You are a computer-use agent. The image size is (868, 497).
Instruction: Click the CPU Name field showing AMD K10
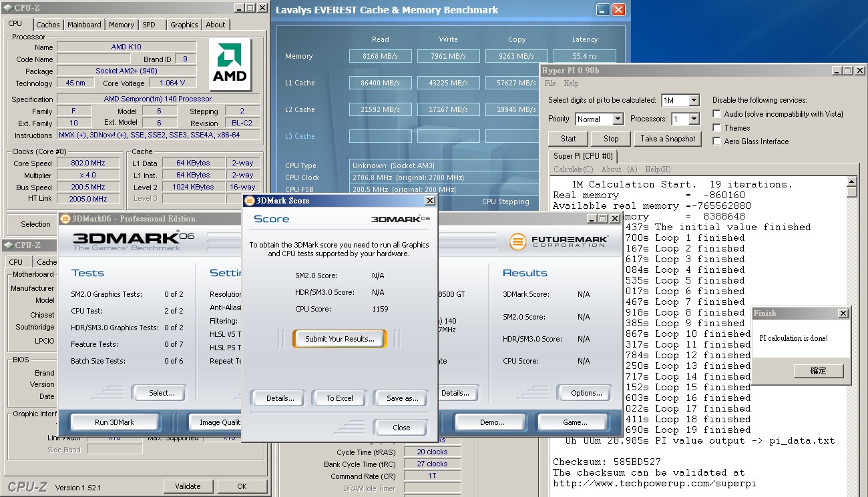pos(127,47)
